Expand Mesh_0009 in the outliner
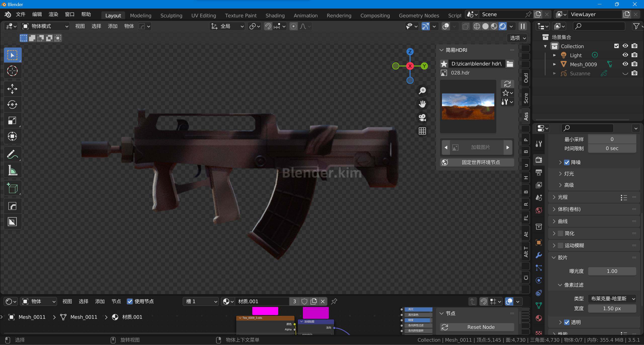The width and height of the screenshot is (644, 345). tap(554, 64)
